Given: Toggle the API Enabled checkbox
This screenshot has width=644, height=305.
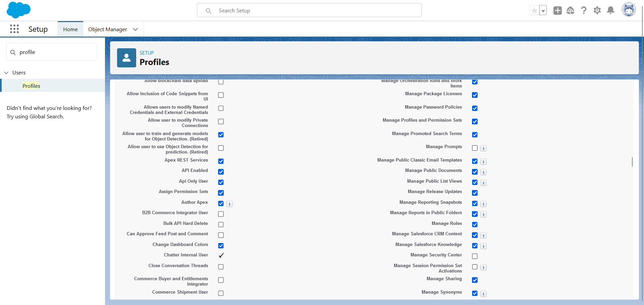Looking at the screenshot, I should [x=221, y=172].
